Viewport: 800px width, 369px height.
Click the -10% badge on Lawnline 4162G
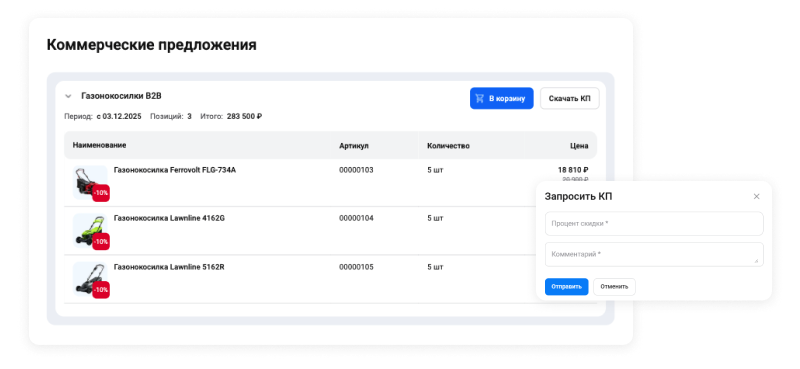tap(101, 241)
